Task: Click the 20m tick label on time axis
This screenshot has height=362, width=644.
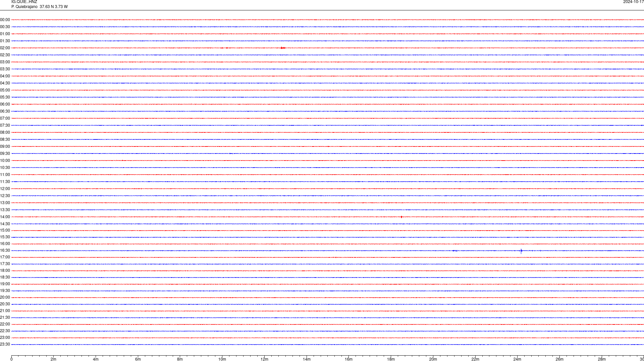Action: 433,359
